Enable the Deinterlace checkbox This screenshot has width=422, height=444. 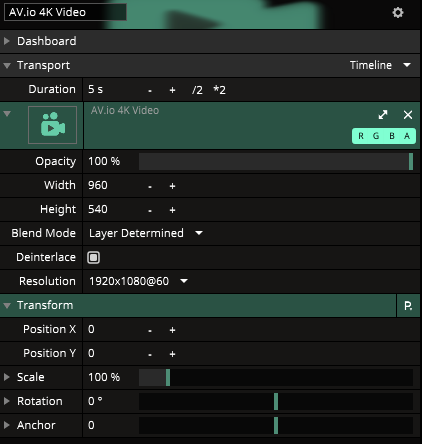pyautogui.click(x=93, y=257)
